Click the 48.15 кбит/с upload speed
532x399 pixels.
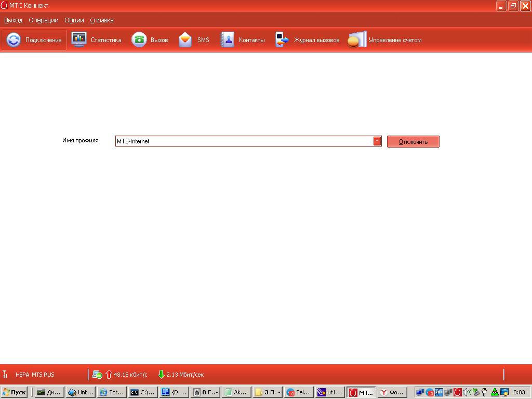(130, 375)
